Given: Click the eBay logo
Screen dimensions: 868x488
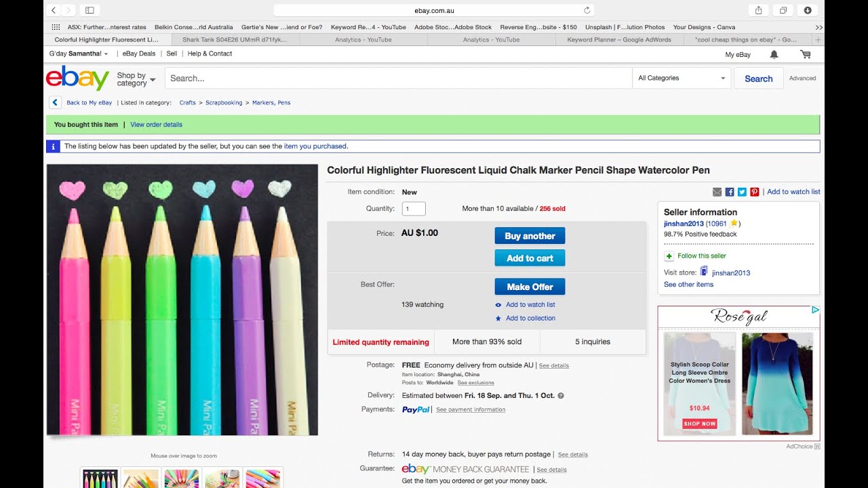Looking at the screenshot, I should click(x=77, y=78).
